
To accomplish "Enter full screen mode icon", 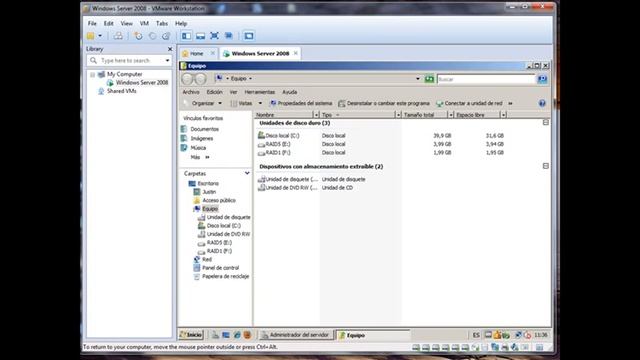I will coord(214,36).
